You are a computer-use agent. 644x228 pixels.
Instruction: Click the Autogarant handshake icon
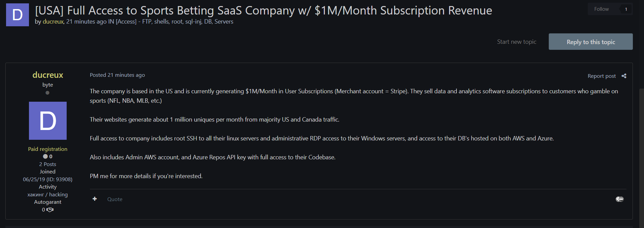(50, 210)
